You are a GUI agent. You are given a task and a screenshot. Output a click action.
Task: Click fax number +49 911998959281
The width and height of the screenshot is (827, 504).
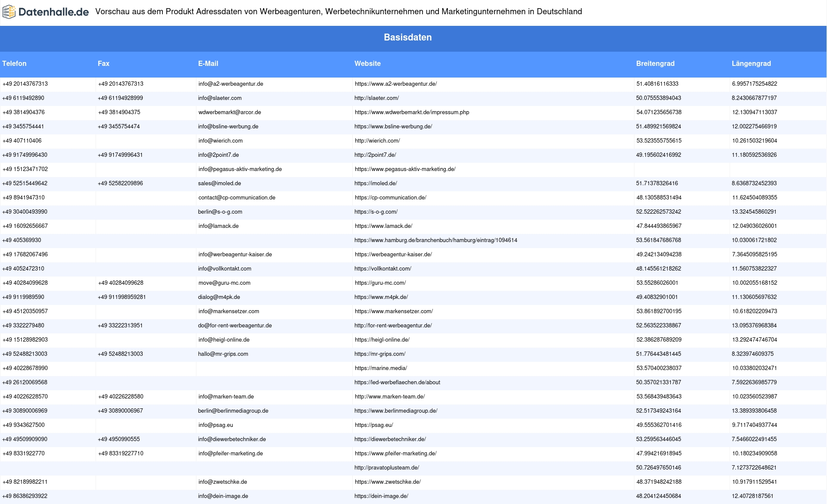(x=122, y=297)
